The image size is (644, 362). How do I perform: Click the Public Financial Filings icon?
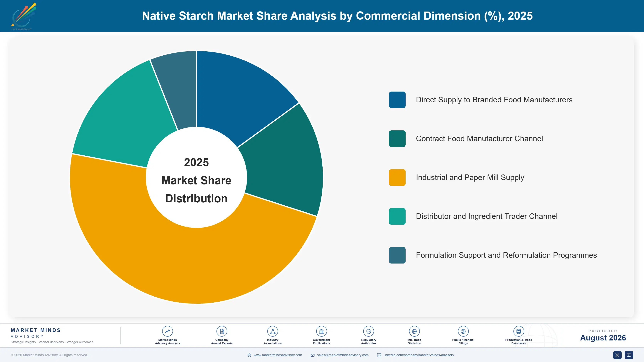coord(463,331)
